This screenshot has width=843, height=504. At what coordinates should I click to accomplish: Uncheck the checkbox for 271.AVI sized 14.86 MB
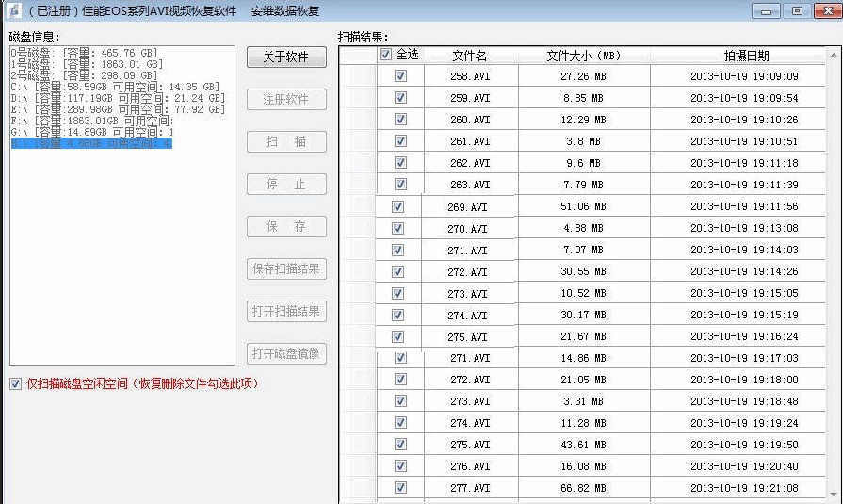(x=400, y=358)
